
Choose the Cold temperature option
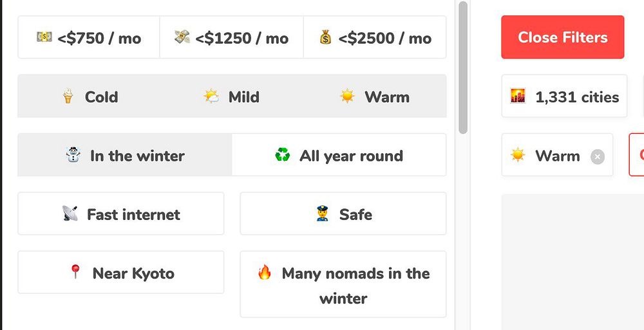click(90, 97)
